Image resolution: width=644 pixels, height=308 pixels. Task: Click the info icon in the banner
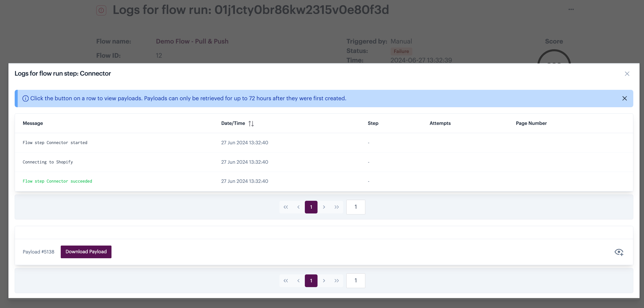coord(25,98)
